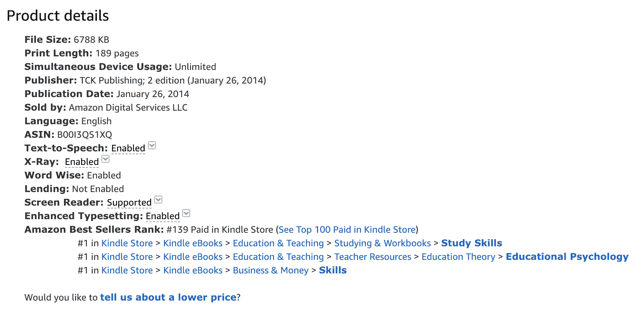The width and height of the screenshot is (644, 312).
Task: Open Kindle eBooks in the Business & Money row
Action: click(x=193, y=270)
